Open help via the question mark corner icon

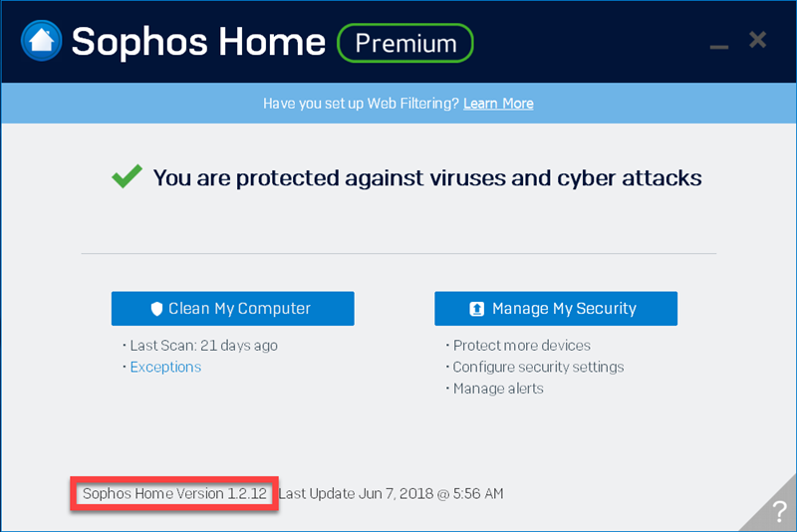(778, 513)
